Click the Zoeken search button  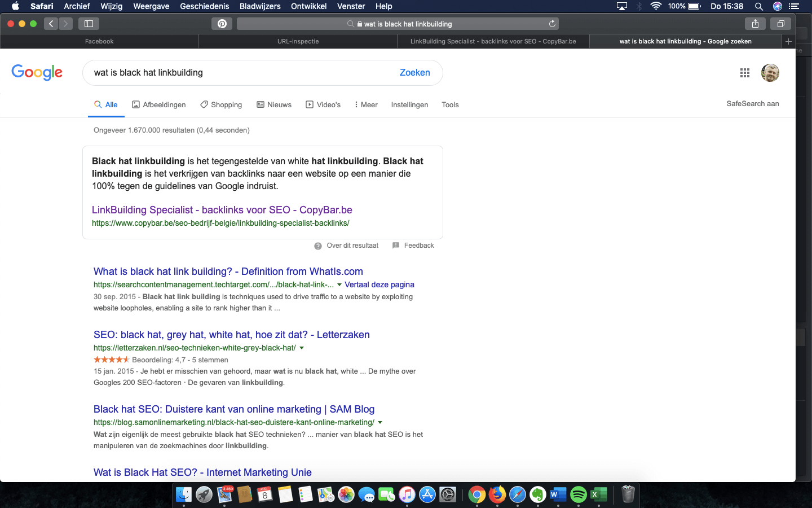click(415, 73)
